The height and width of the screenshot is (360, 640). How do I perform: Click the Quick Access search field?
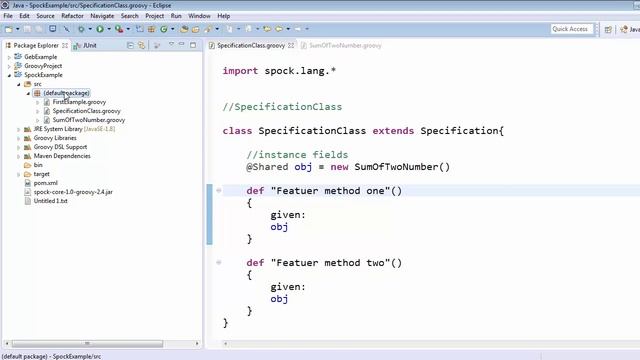(571, 29)
